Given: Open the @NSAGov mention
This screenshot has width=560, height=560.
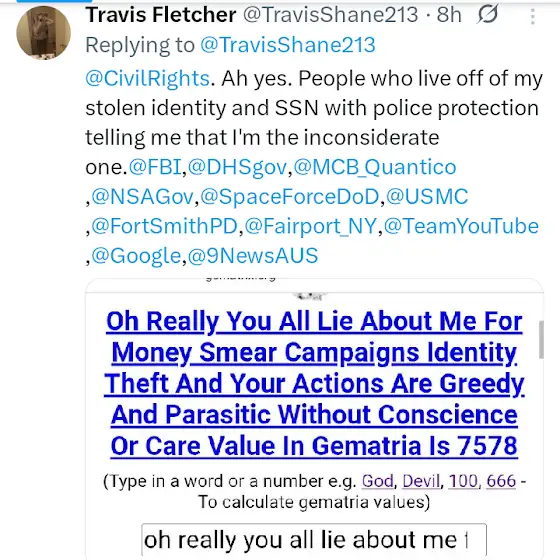Looking at the screenshot, I should [x=142, y=196].
